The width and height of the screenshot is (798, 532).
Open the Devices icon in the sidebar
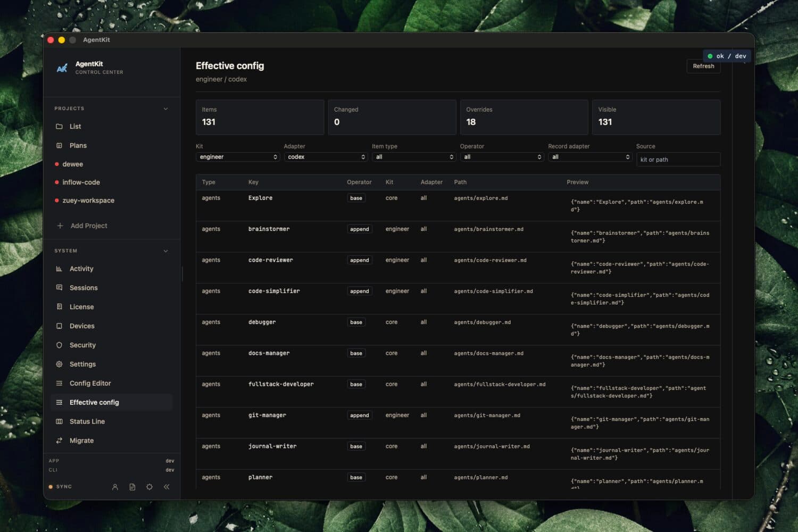59,326
